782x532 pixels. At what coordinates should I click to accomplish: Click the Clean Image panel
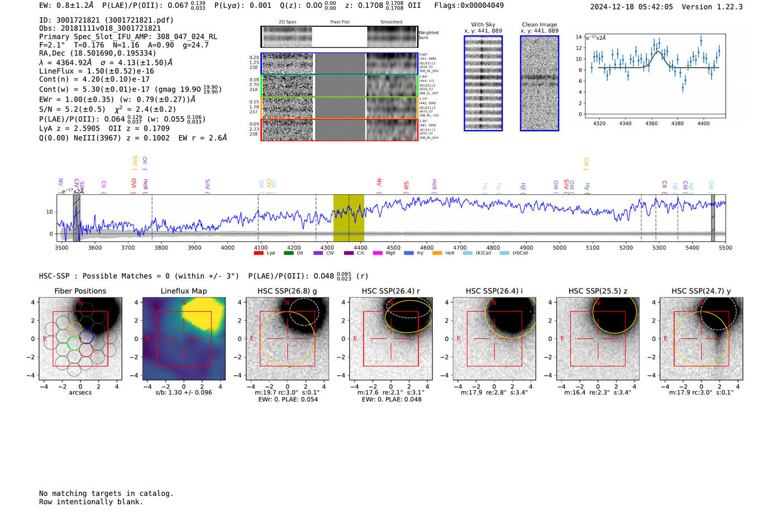(540, 83)
